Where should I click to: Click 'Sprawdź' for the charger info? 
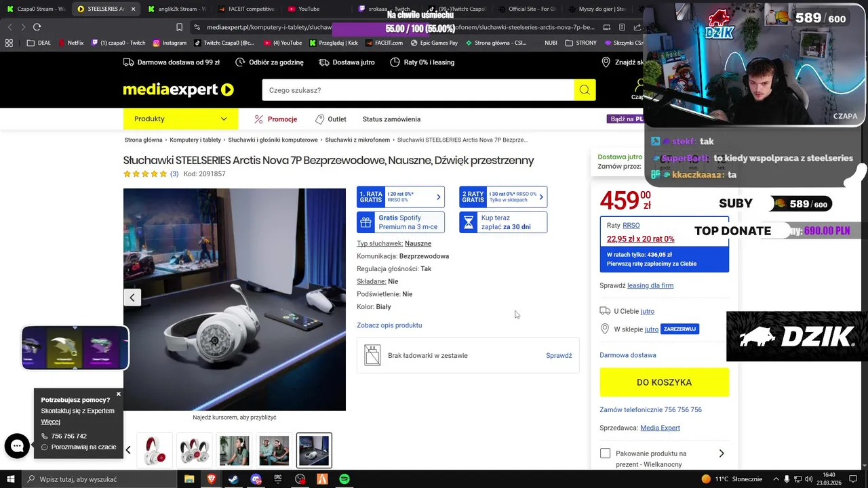pyautogui.click(x=559, y=356)
